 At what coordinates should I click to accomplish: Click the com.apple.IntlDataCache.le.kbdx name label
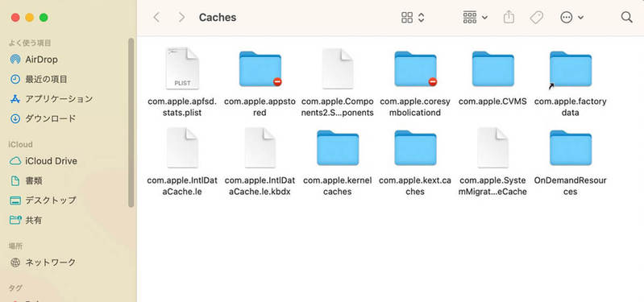[x=260, y=186]
